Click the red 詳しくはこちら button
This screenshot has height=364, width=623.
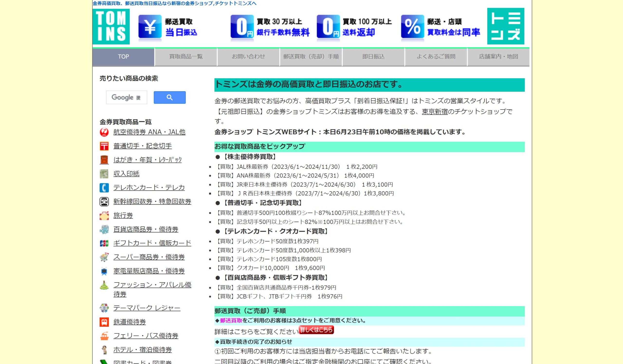click(x=316, y=330)
